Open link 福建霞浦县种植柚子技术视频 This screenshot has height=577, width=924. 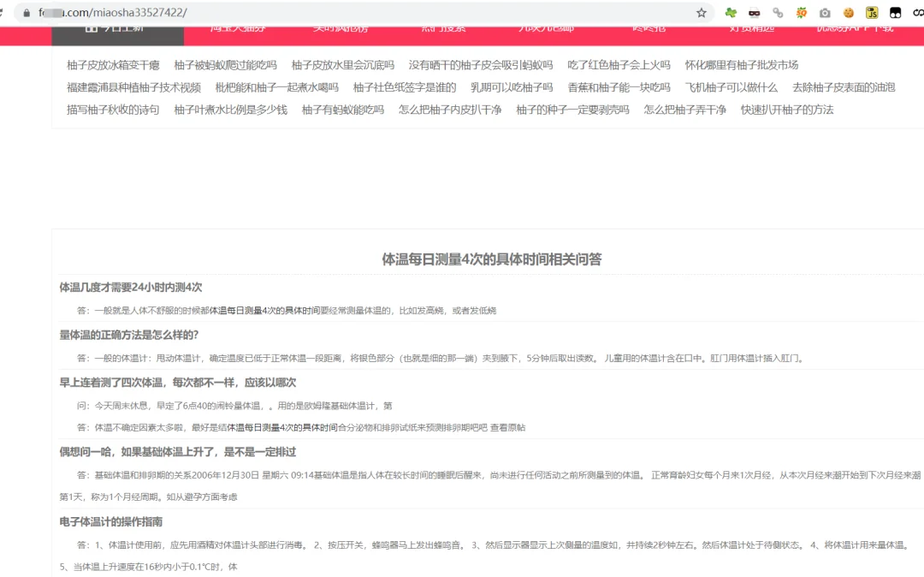tap(133, 87)
